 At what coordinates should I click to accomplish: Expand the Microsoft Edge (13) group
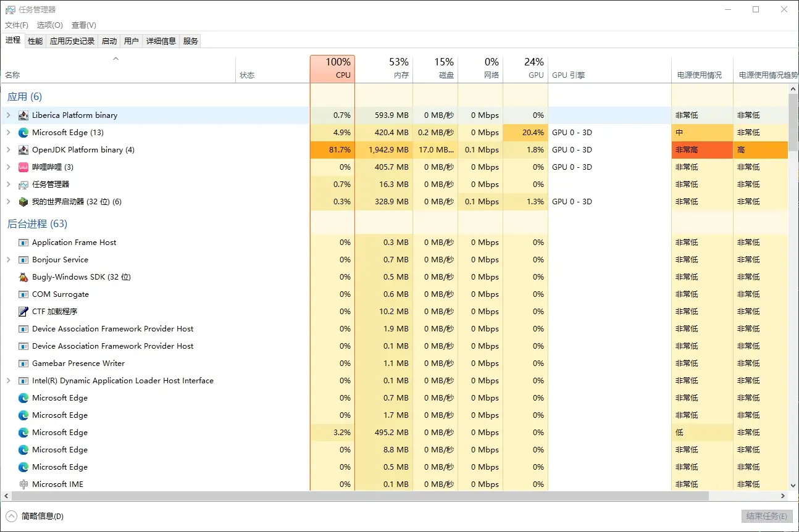coord(8,133)
